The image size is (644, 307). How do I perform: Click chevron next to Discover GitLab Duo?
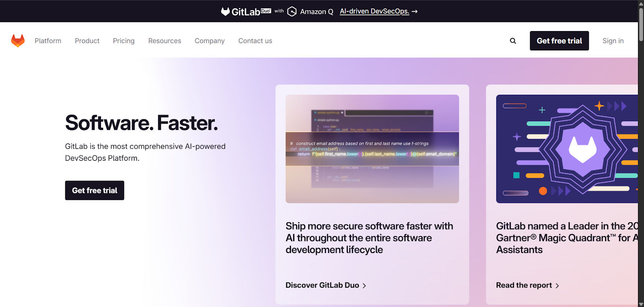pyautogui.click(x=364, y=286)
